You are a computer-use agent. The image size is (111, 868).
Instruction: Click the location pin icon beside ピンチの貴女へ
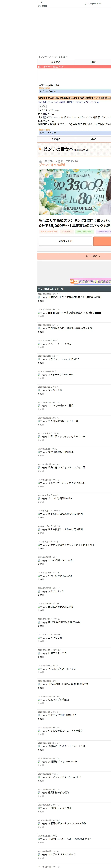tap(40, 149)
